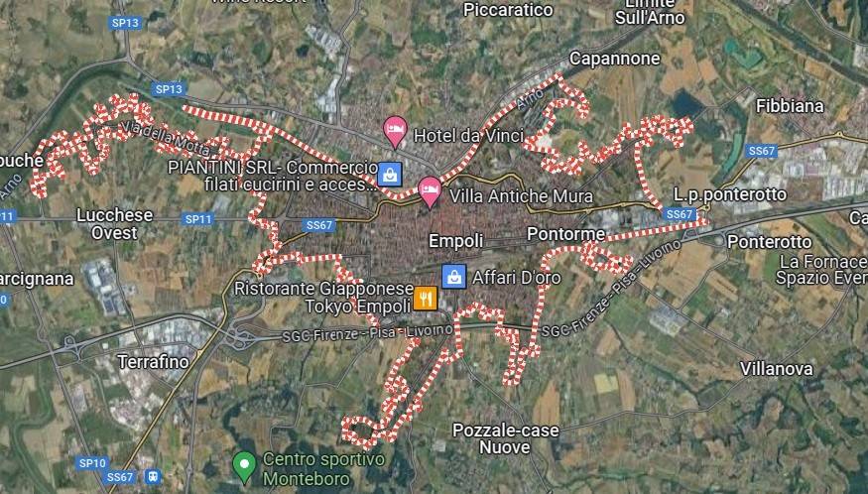Open the Affari D'oro shop marker
Viewport: 868px width, 494px height.
coord(454,277)
